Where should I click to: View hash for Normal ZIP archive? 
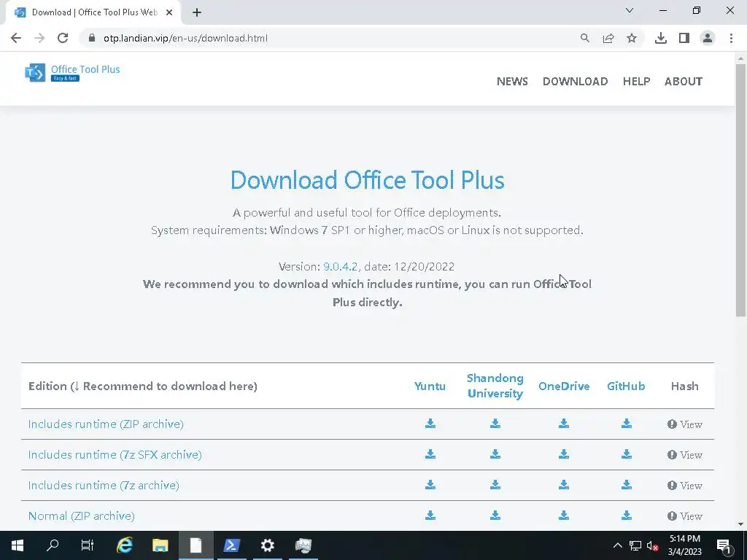click(x=684, y=516)
